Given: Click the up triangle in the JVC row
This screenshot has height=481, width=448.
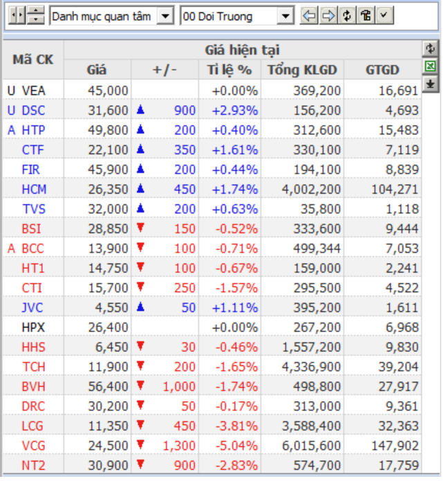Looking at the screenshot, I should (140, 307).
